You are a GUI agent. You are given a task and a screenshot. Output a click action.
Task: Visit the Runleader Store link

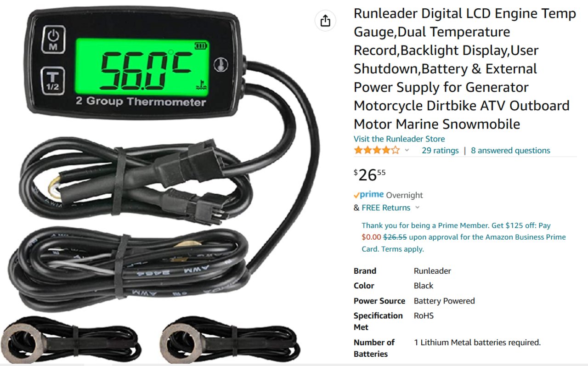399,139
